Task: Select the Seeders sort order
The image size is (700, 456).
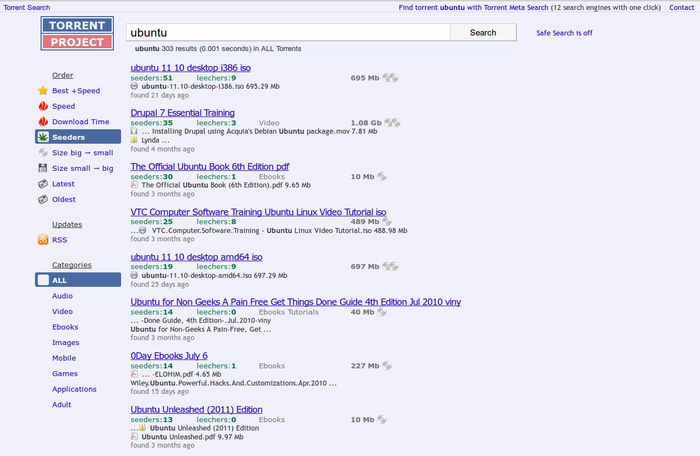Action: [78, 137]
